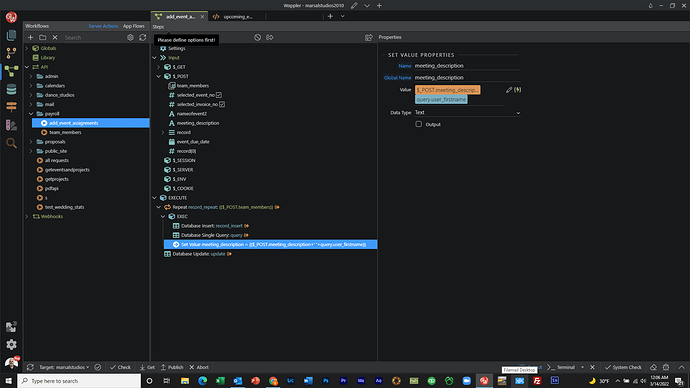Open the tab list chevron dropdown
The image size is (690, 388).
[342, 16]
